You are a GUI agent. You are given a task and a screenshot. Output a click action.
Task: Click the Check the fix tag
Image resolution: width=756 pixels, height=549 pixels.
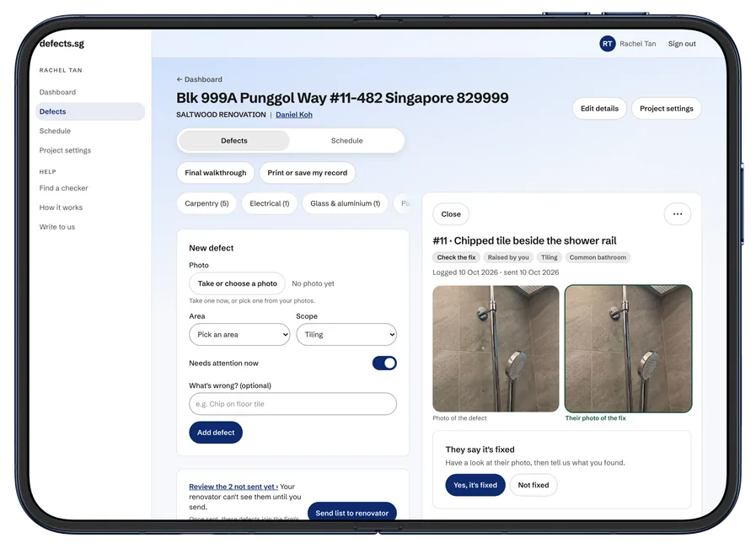coord(456,257)
